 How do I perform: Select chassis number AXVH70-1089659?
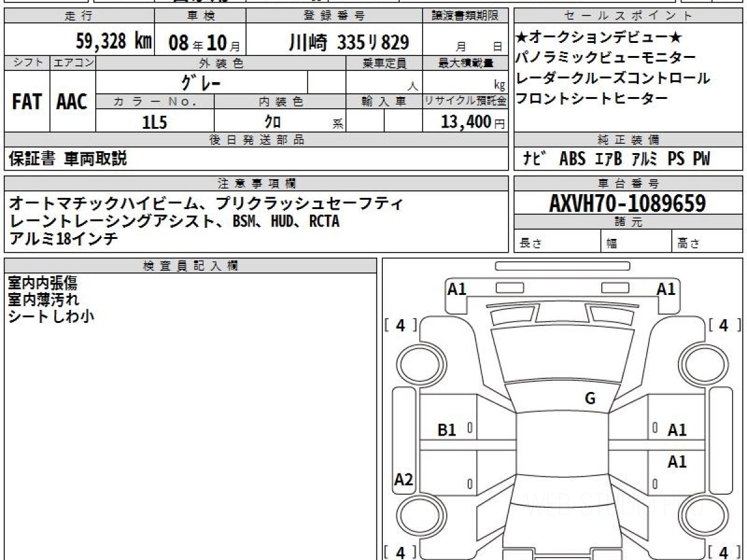[x=627, y=203]
